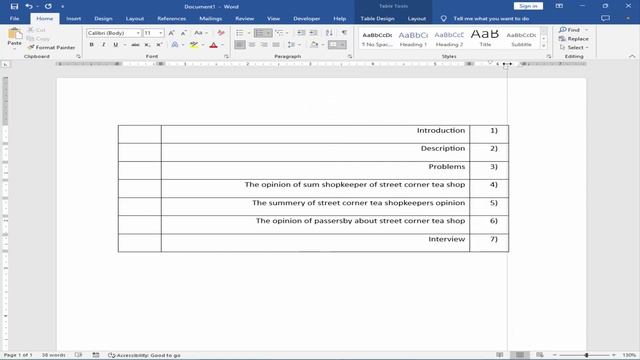Apply the Heading 1 style
The image size is (640, 360).
[x=413, y=39]
